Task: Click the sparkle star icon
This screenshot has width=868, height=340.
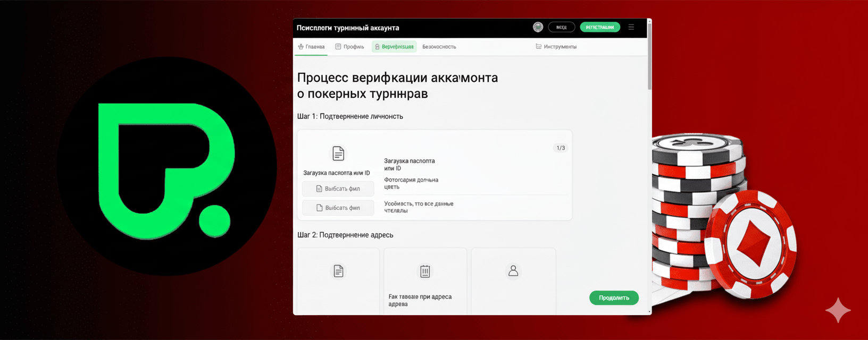Action: point(838,310)
